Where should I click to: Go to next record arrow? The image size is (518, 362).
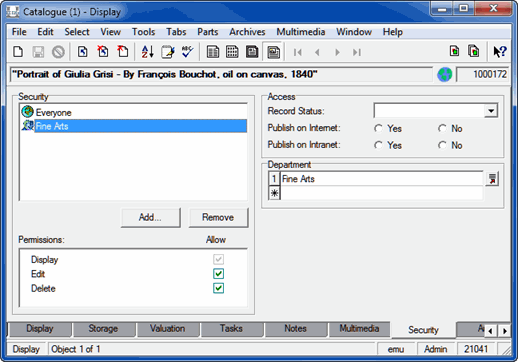pos(337,52)
